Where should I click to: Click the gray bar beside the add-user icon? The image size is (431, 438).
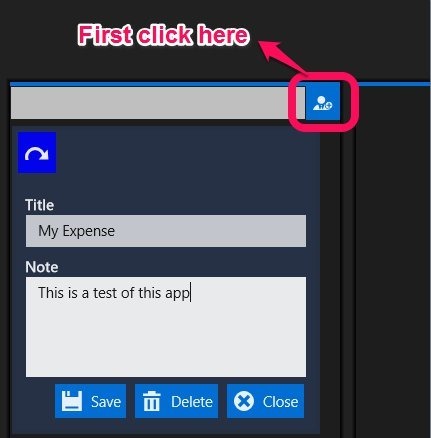[x=158, y=103]
